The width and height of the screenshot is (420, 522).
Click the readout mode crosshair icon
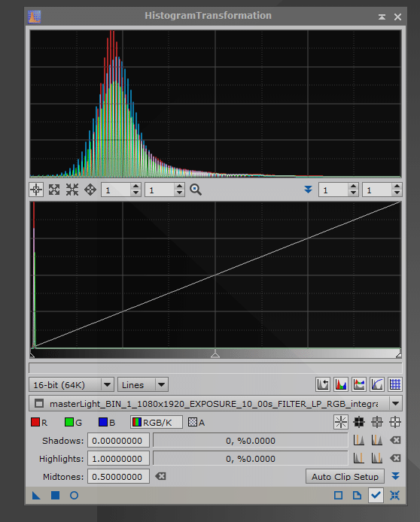[x=36, y=190]
